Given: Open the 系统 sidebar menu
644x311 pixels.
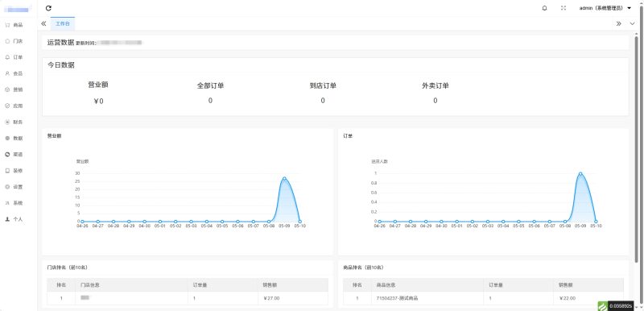Looking at the screenshot, I should [14, 203].
